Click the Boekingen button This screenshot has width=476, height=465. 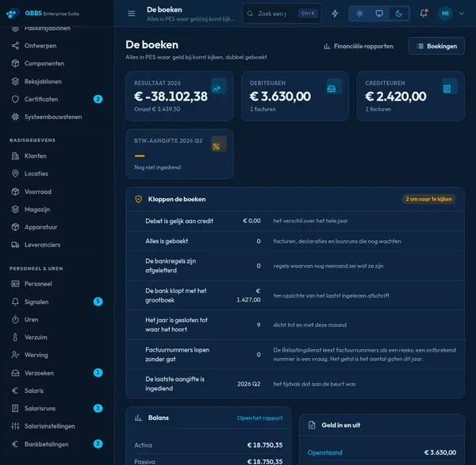click(436, 46)
